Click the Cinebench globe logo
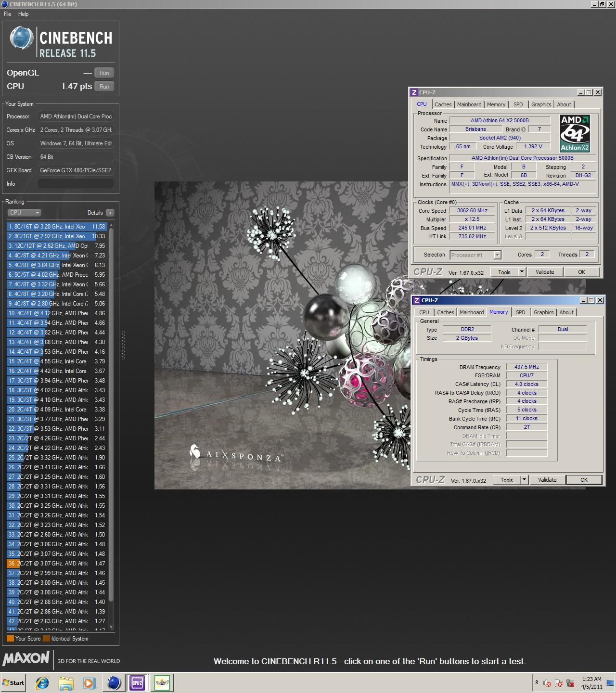The image size is (616, 693). click(x=22, y=38)
